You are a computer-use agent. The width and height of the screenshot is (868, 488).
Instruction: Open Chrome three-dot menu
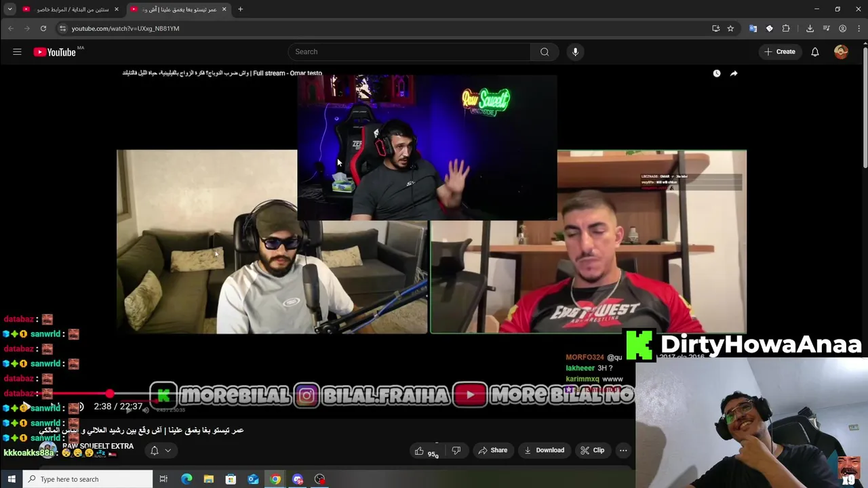click(858, 28)
